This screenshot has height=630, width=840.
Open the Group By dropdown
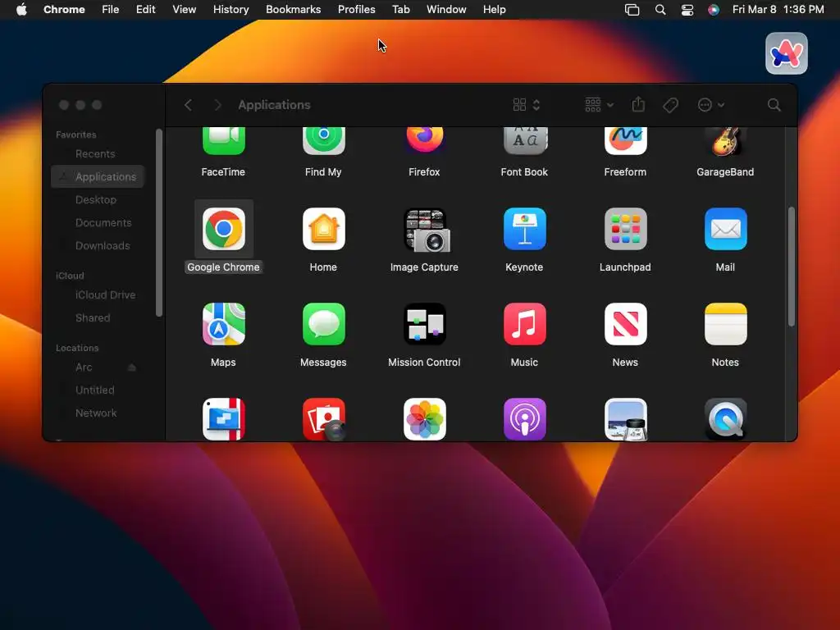[x=599, y=105]
